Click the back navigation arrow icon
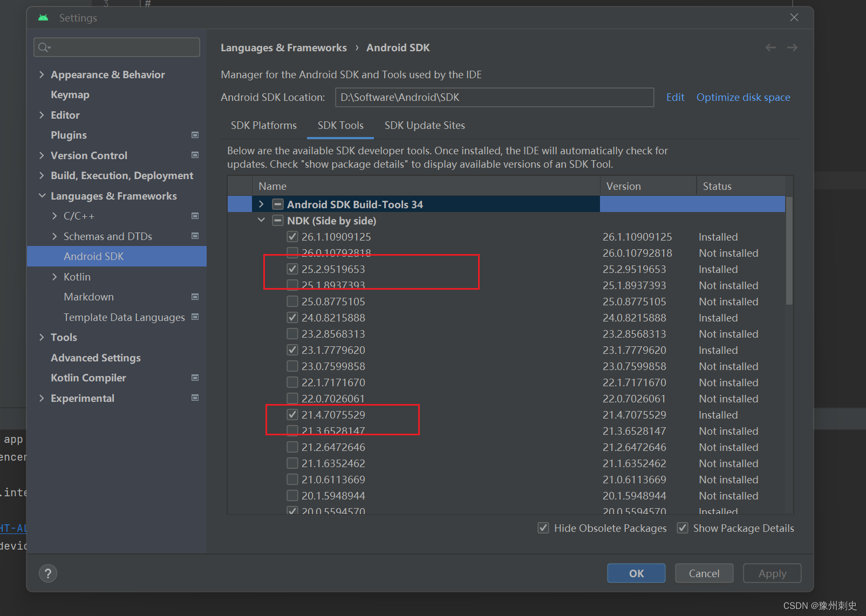 (770, 47)
